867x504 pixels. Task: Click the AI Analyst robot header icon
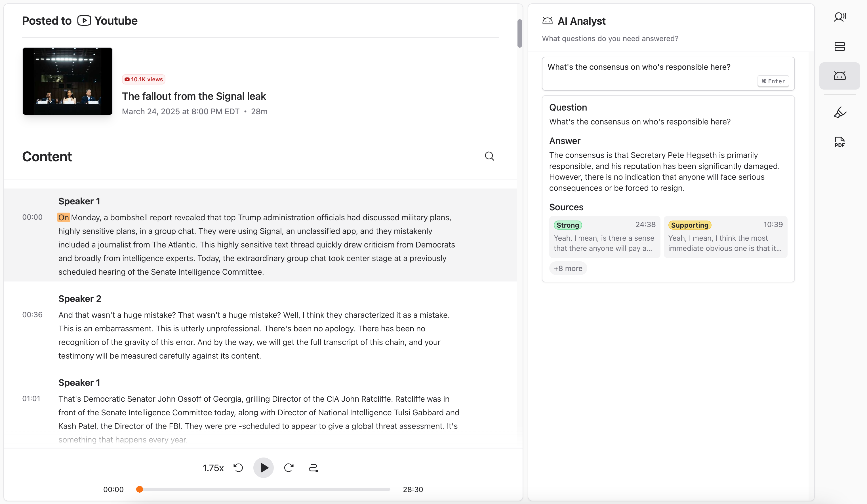pyautogui.click(x=547, y=21)
